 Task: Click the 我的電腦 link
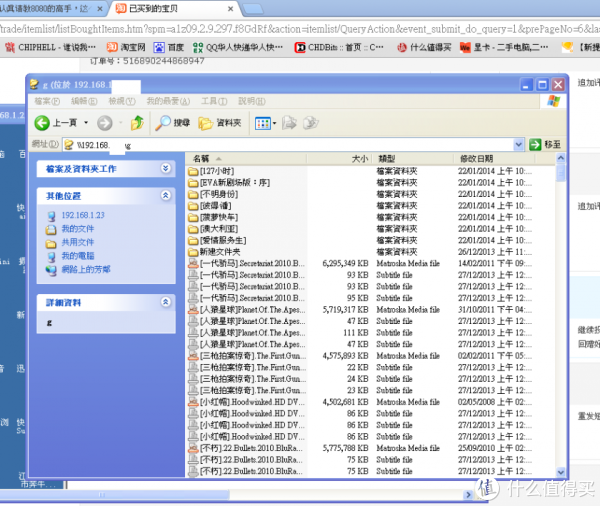77,256
